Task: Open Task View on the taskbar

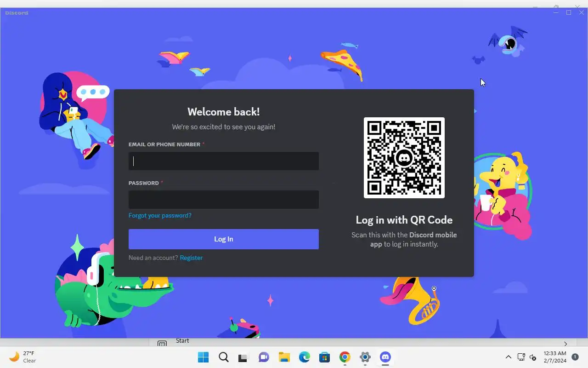Action: tap(243, 357)
